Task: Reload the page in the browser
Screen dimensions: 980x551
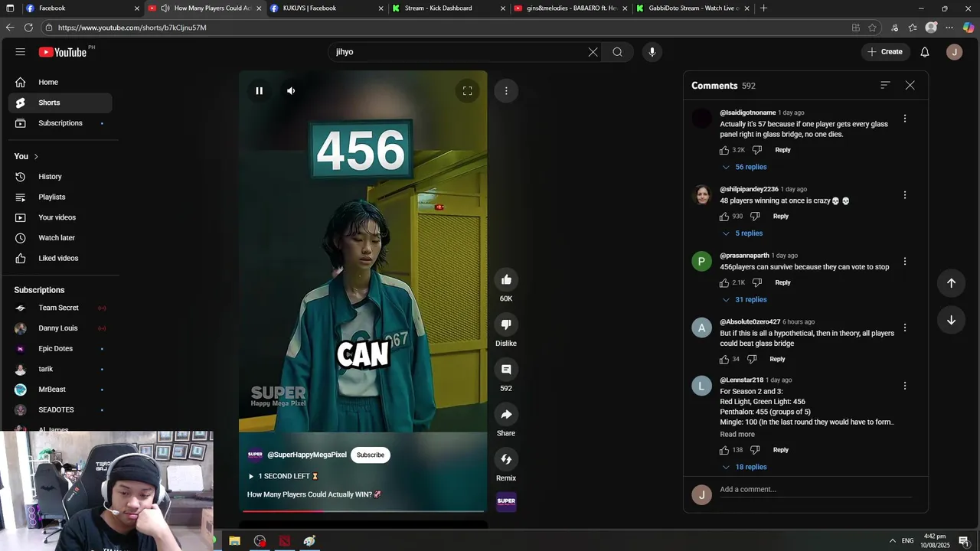Action: [x=28, y=28]
